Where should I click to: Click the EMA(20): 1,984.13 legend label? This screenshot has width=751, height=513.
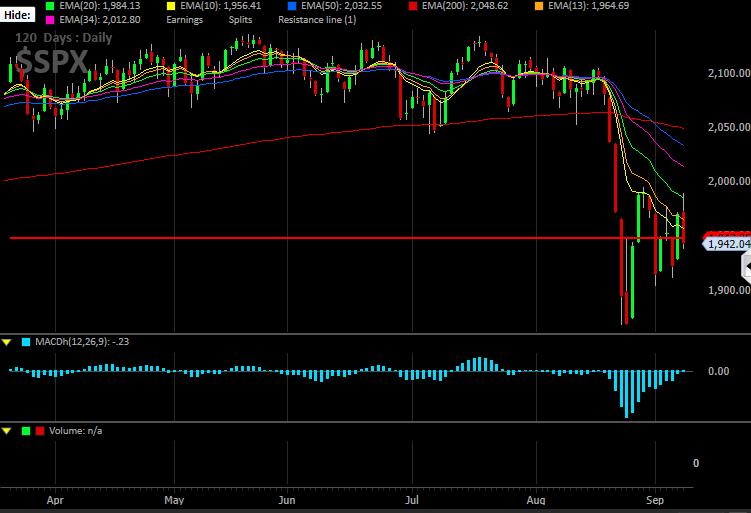[100, 6]
